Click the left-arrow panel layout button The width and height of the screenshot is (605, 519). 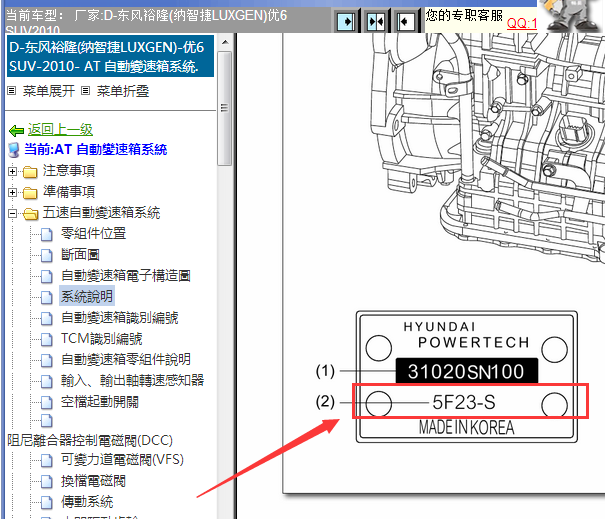[x=406, y=21]
